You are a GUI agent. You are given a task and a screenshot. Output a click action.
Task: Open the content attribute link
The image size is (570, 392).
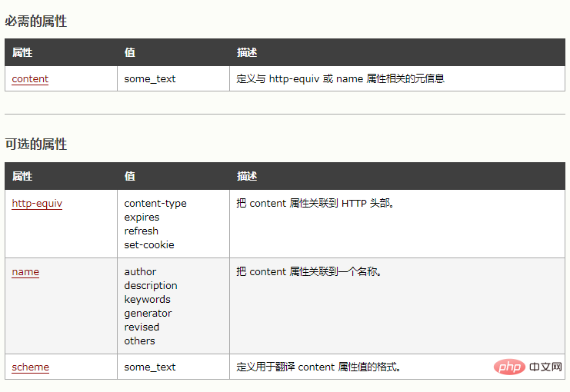[30, 78]
